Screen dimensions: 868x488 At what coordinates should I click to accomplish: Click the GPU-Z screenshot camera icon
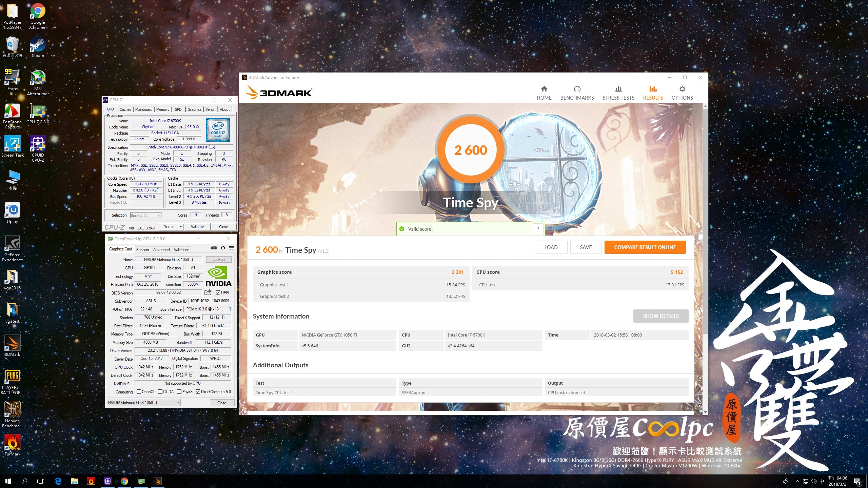(x=214, y=248)
